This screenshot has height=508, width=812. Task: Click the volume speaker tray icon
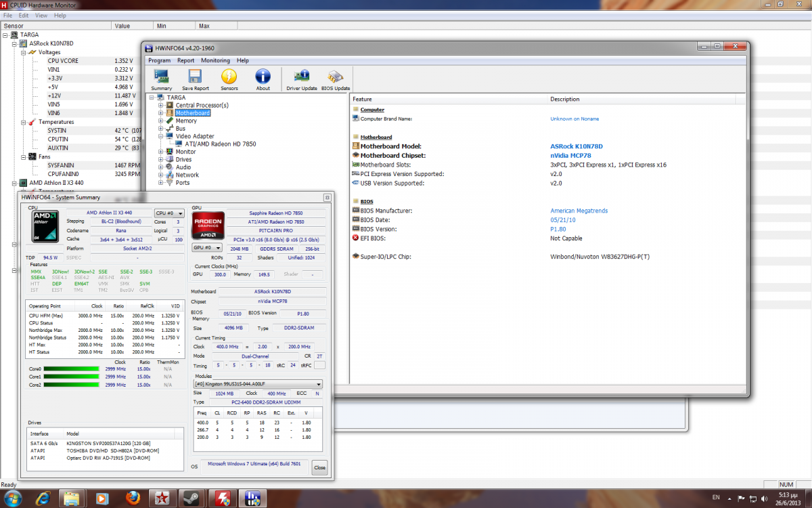764,499
